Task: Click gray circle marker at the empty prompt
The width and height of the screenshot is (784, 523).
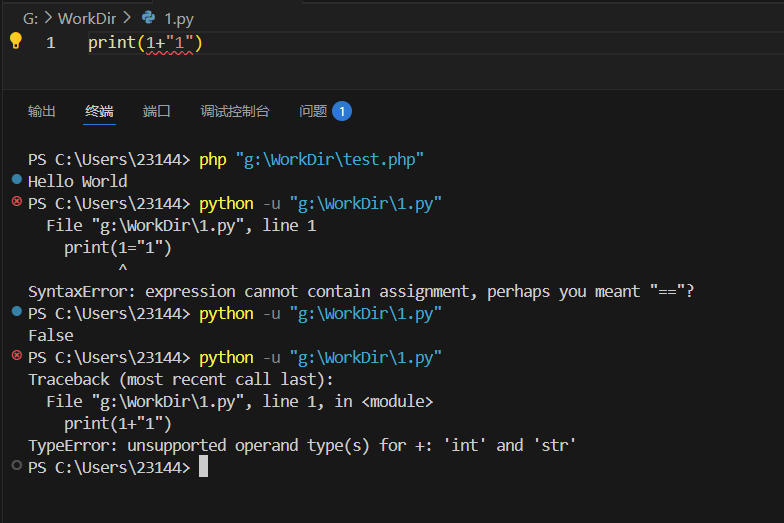Action: [16, 466]
